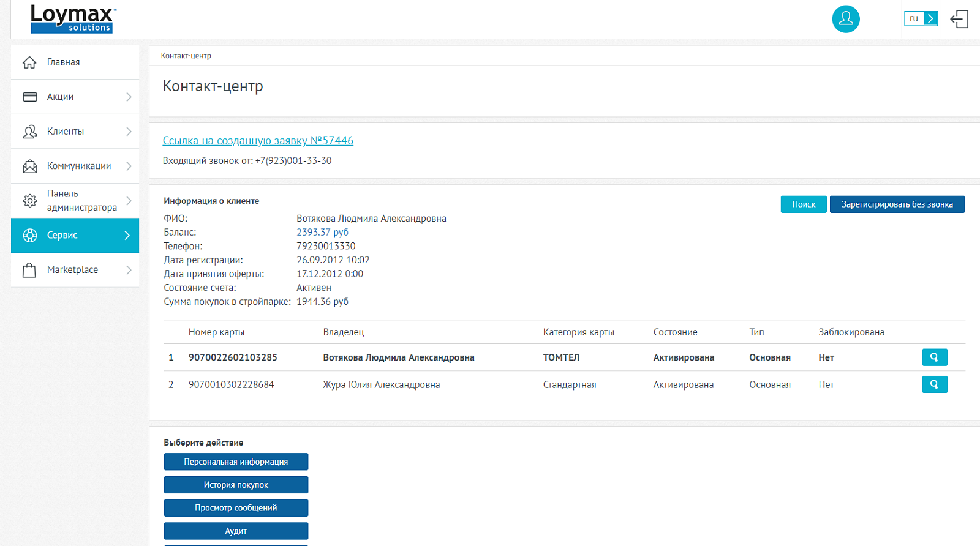Viewport: 980px width, 546px height.
Task: Click the logout door icon
Action: [959, 19]
